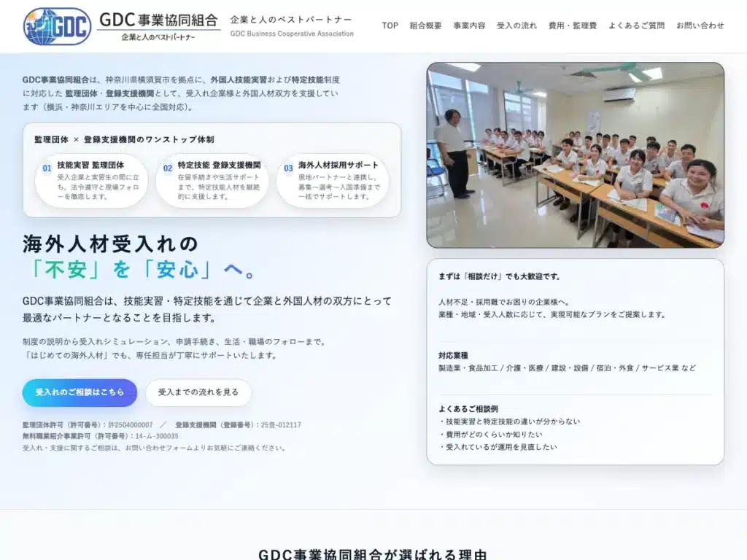This screenshot has width=747, height=560.
Task: View よくあるご質問 page
Action: tap(636, 26)
